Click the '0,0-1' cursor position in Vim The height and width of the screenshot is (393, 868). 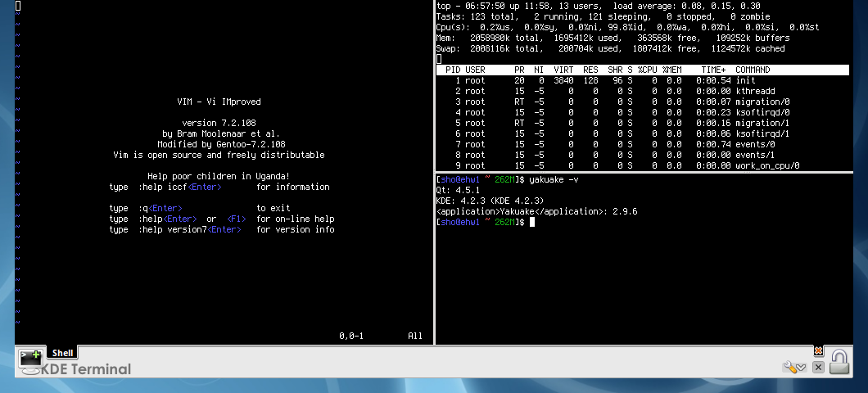click(x=351, y=336)
